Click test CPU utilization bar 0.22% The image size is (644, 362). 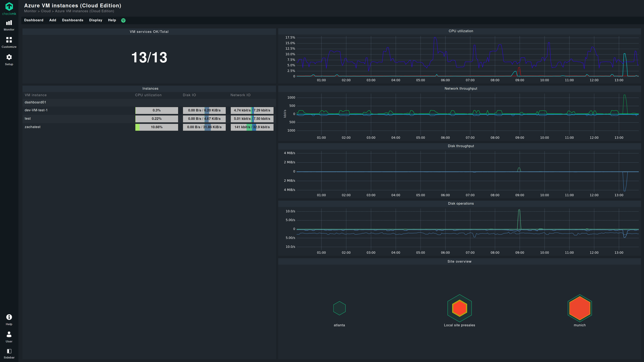tap(157, 119)
